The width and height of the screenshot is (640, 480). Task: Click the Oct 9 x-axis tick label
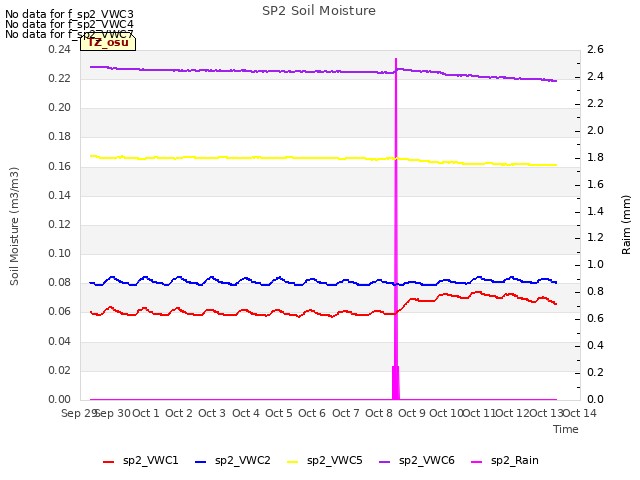[x=412, y=413]
